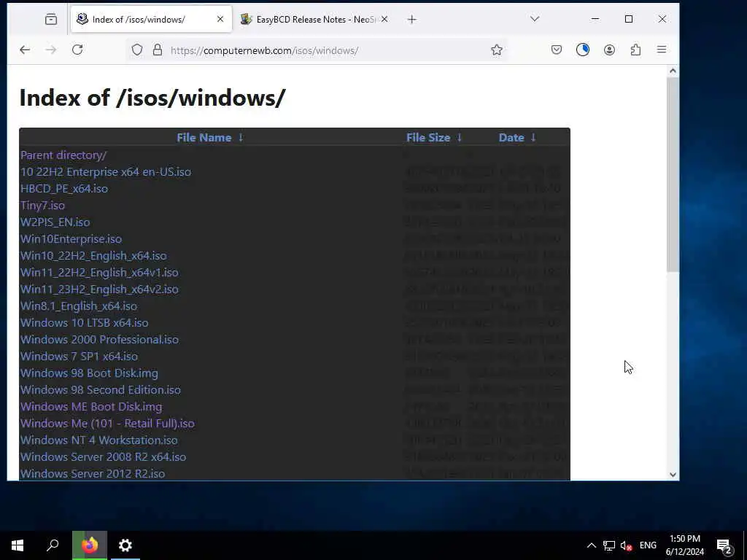Open Windows 2000 Professional.iso link
This screenshot has height=560, width=747.
pos(99,340)
